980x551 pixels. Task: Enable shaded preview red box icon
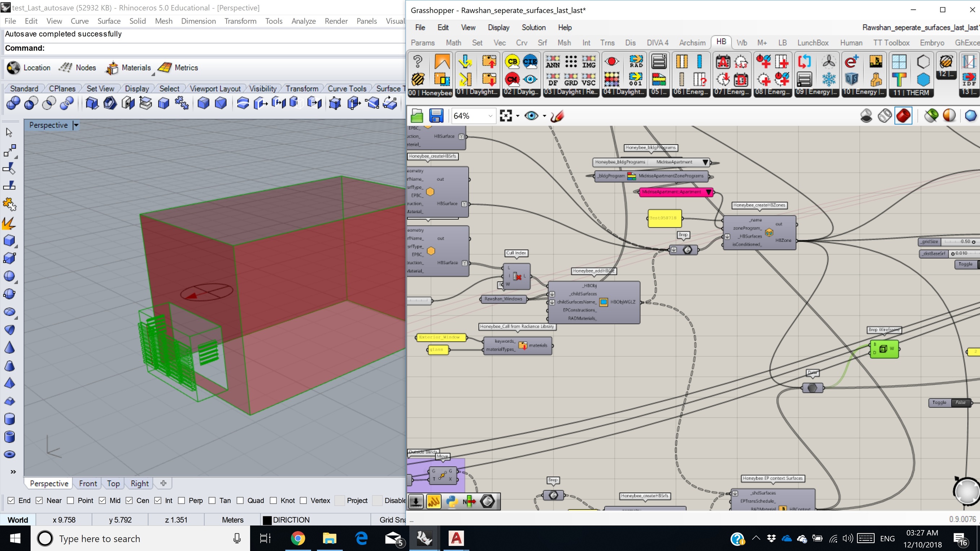[903, 115]
